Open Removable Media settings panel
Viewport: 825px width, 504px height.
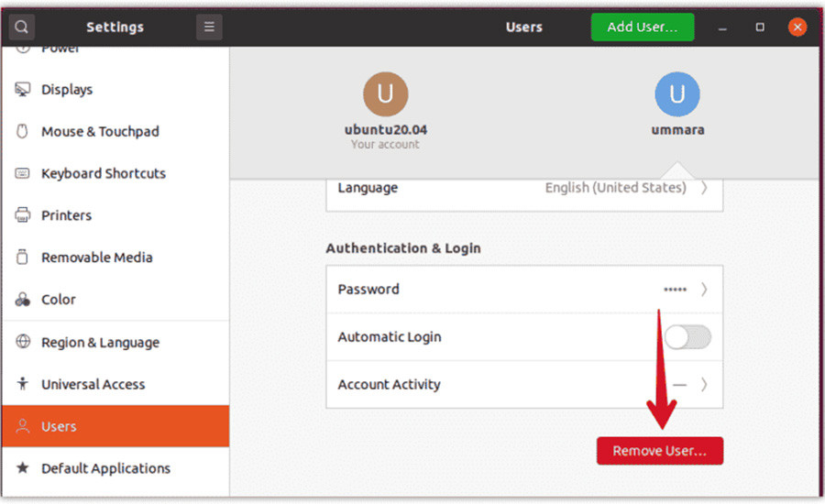tap(115, 257)
